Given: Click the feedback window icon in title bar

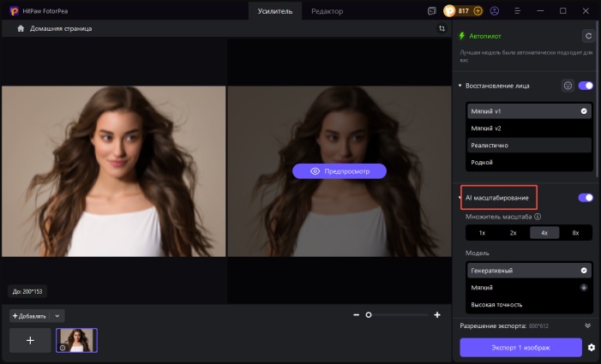Looking at the screenshot, I should click(x=431, y=11).
